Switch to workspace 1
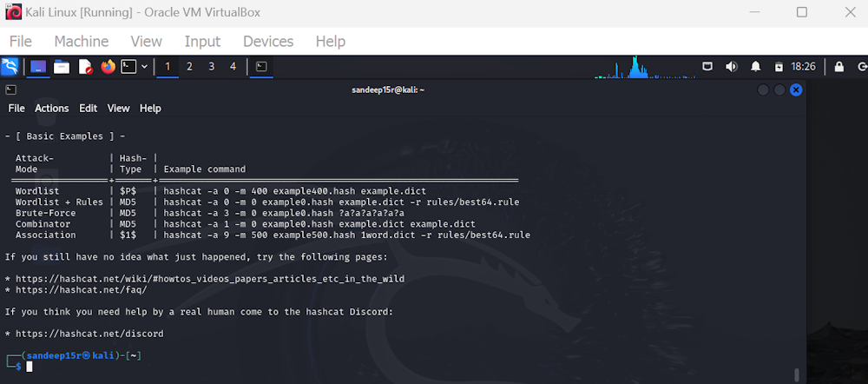This screenshot has height=384, width=868. (168, 67)
